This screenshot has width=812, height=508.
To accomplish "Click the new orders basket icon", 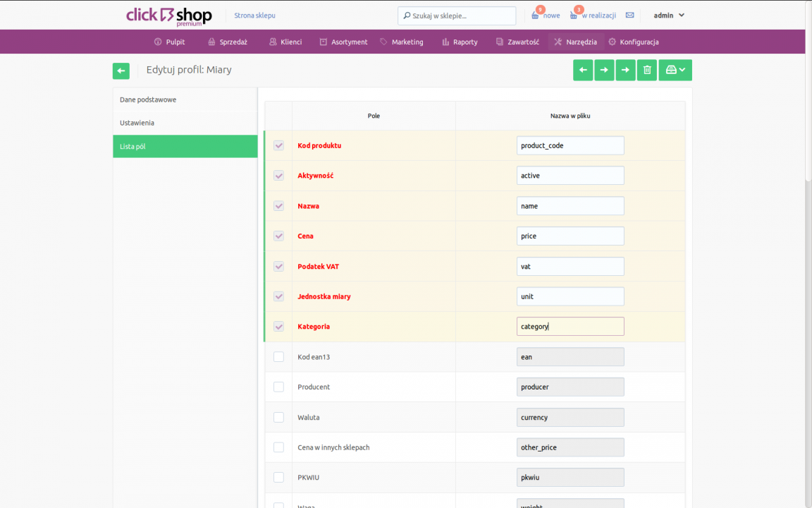I will pos(535,15).
